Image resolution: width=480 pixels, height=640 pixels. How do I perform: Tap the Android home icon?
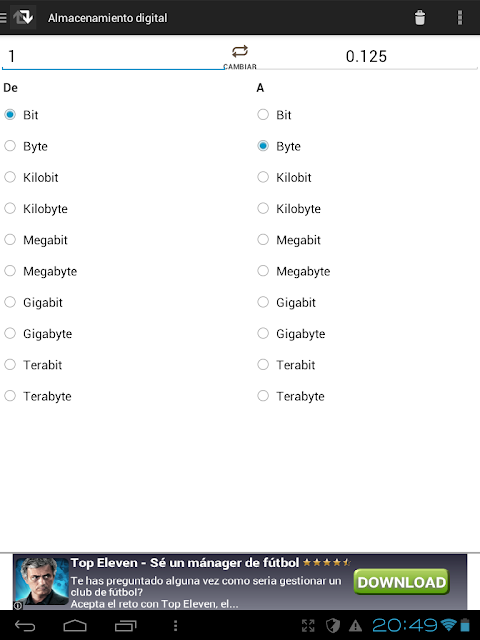[75, 625]
